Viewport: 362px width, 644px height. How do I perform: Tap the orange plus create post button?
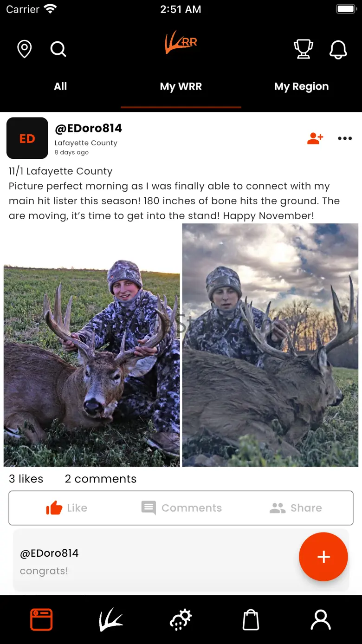point(323,557)
